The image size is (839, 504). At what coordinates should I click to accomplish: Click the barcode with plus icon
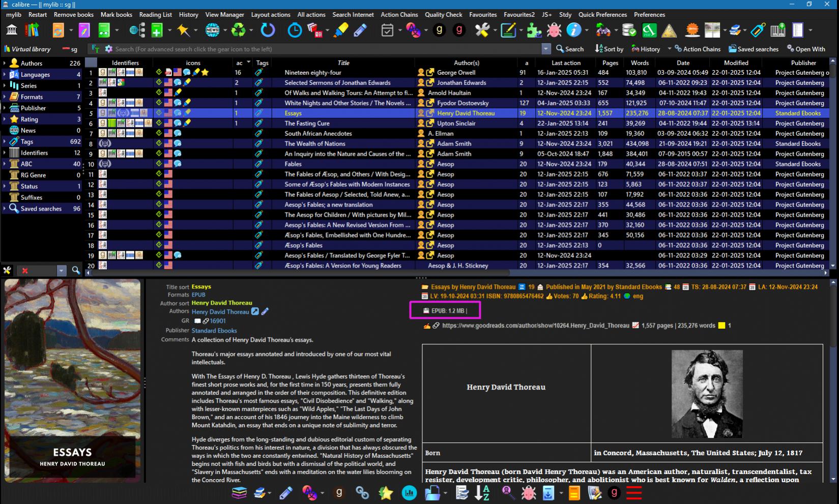(777, 31)
